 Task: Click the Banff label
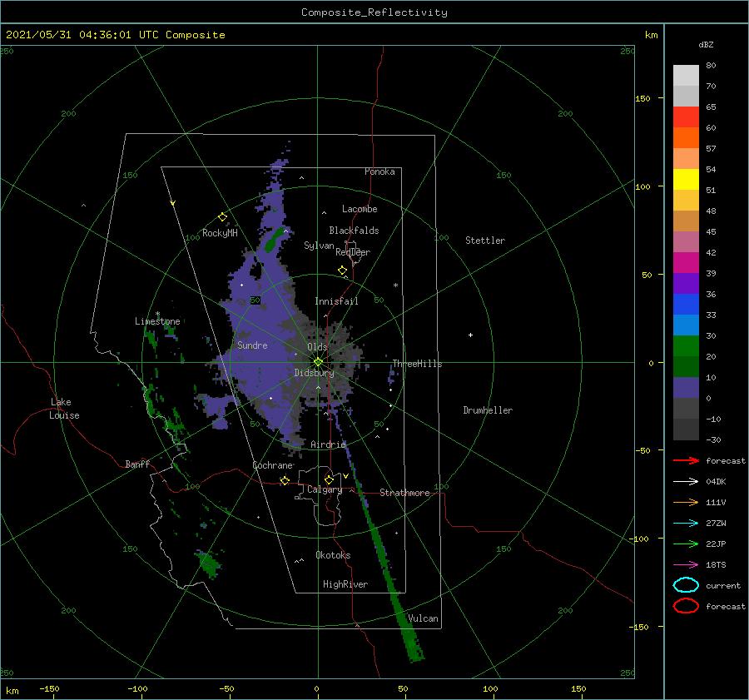pos(137,464)
